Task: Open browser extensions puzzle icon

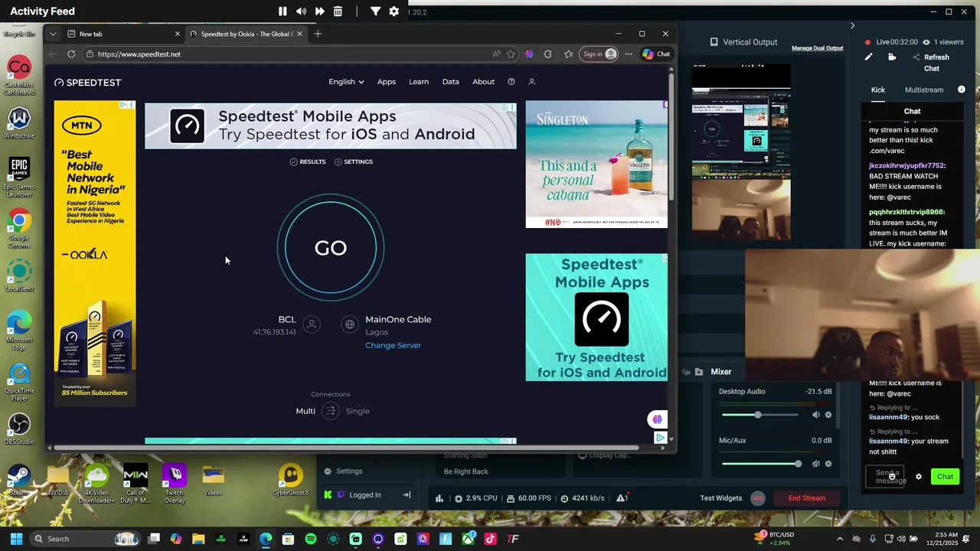Action: click(547, 54)
